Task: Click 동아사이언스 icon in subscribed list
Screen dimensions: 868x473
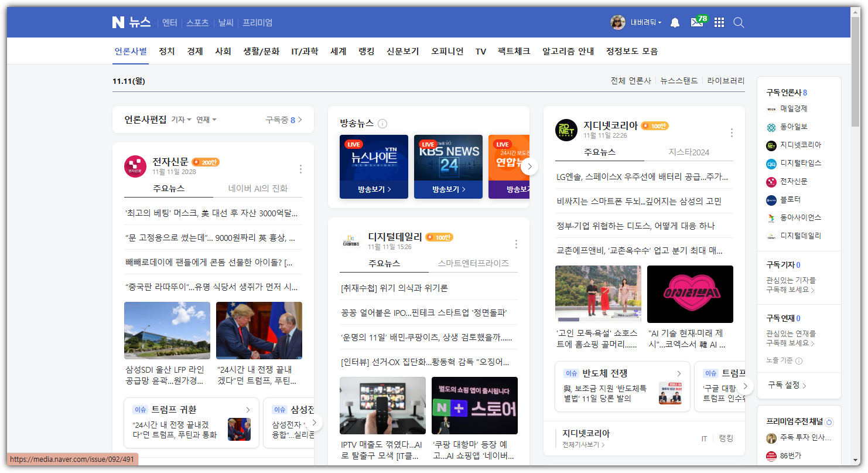Action: [x=771, y=218]
